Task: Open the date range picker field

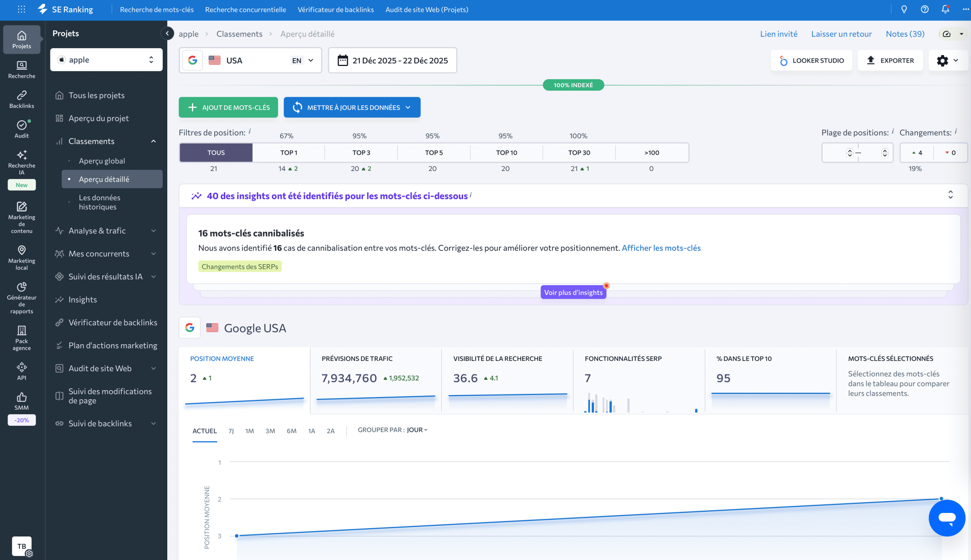Action: [x=393, y=60]
